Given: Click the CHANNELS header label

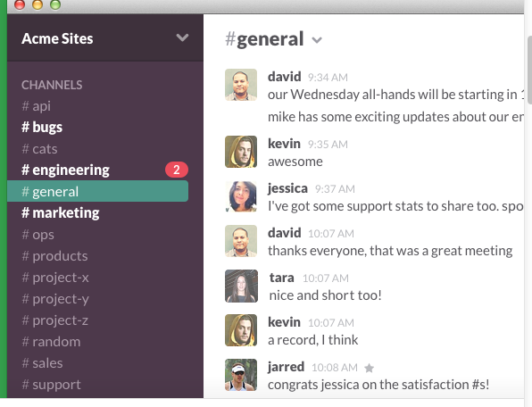Looking at the screenshot, I should click(x=52, y=85).
